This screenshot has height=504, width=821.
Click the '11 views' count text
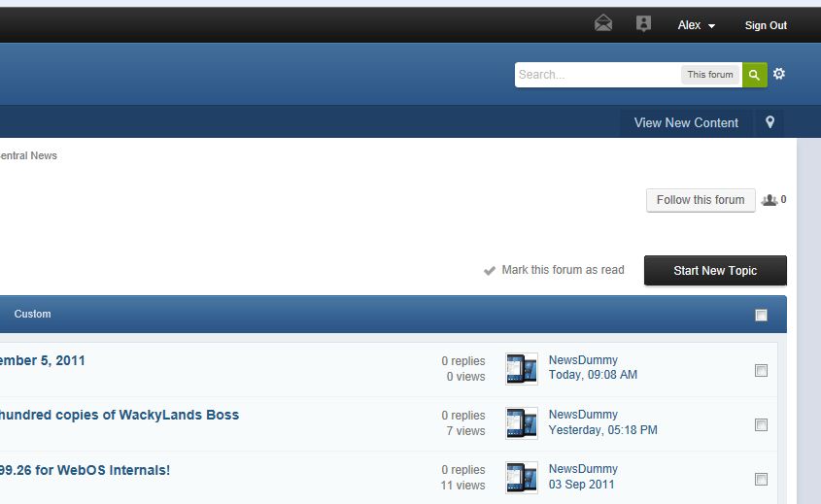click(462, 486)
